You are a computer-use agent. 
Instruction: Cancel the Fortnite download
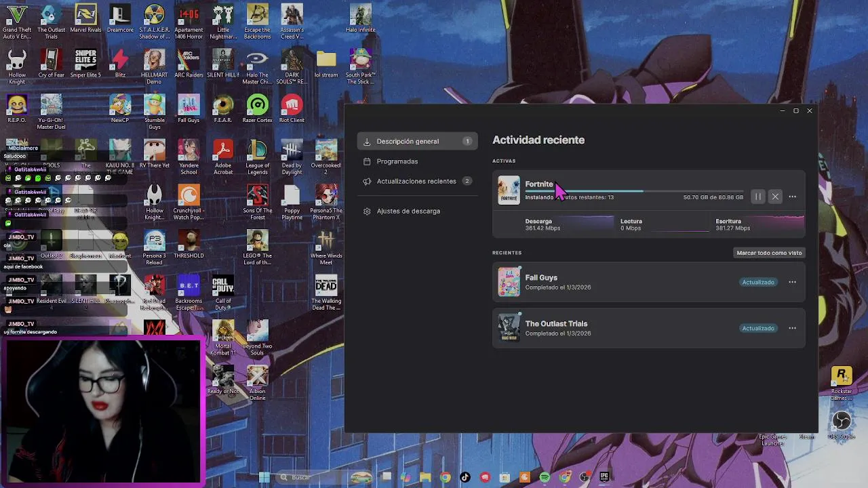click(x=775, y=197)
